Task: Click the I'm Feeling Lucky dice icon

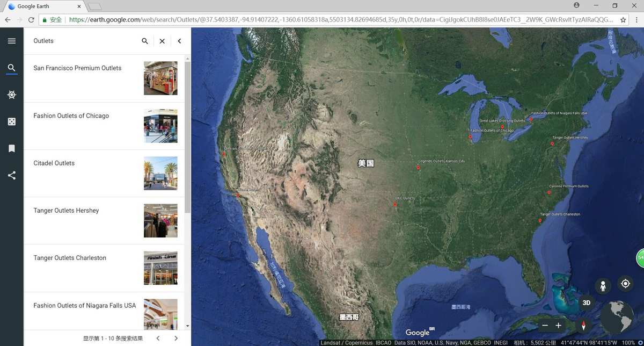Action: (x=11, y=122)
